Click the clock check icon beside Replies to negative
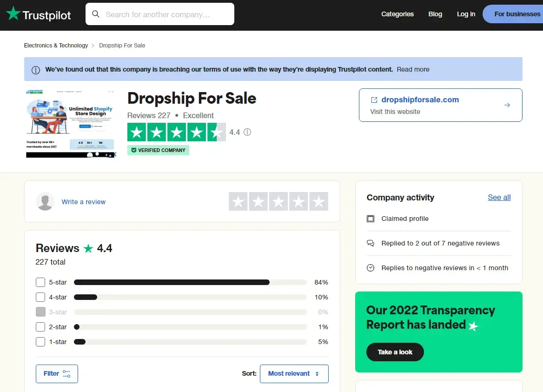Image resolution: width=543 pixels, height=392 pixels. coord(371,268)
